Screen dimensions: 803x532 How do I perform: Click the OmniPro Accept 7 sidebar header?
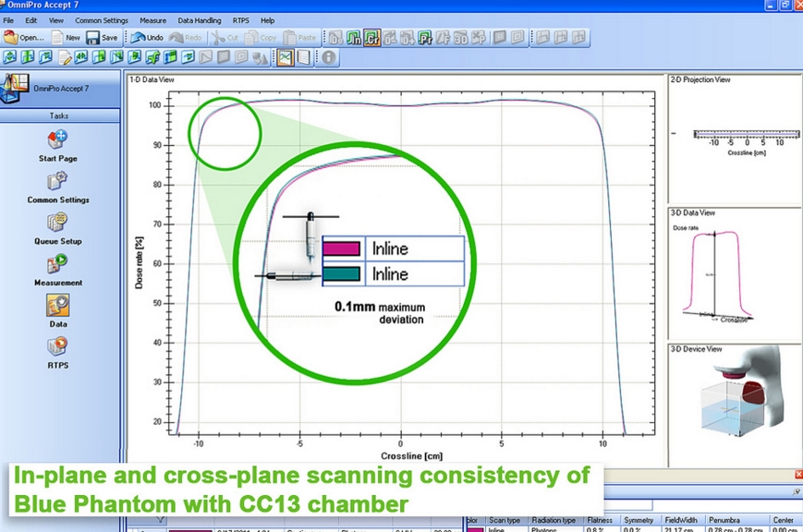pos(60,89)
